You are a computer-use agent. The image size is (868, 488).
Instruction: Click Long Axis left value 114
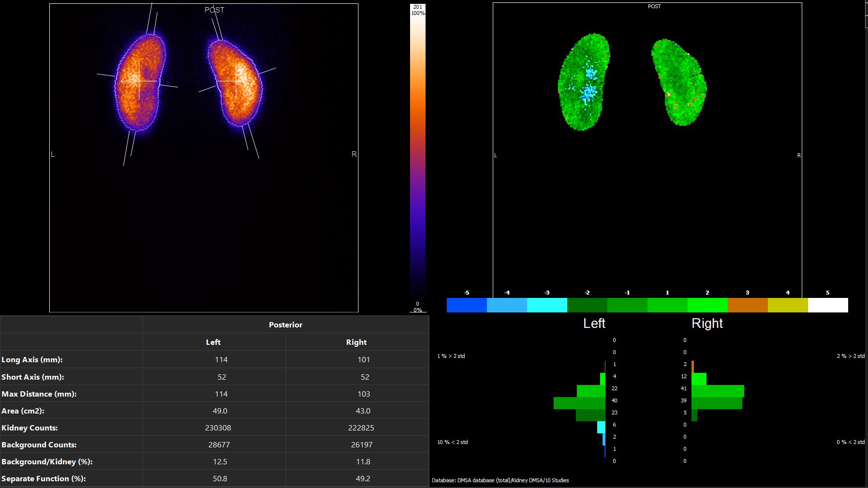click(221, 359)
